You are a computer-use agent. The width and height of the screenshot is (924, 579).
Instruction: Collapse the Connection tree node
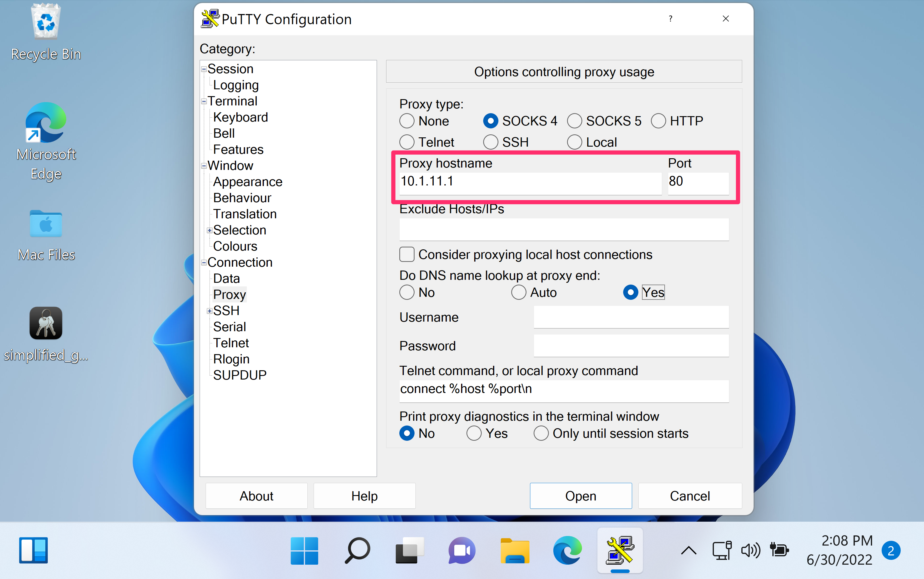coord(204,263)
